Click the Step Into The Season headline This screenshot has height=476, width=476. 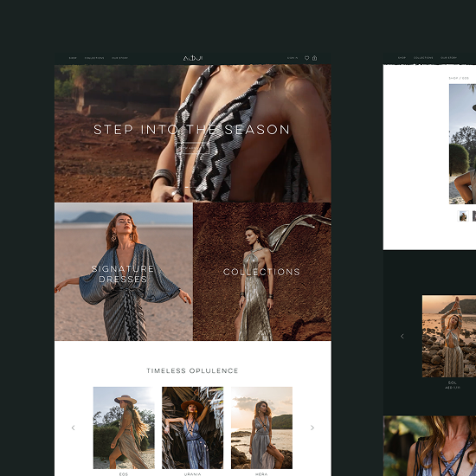point(191,130)
